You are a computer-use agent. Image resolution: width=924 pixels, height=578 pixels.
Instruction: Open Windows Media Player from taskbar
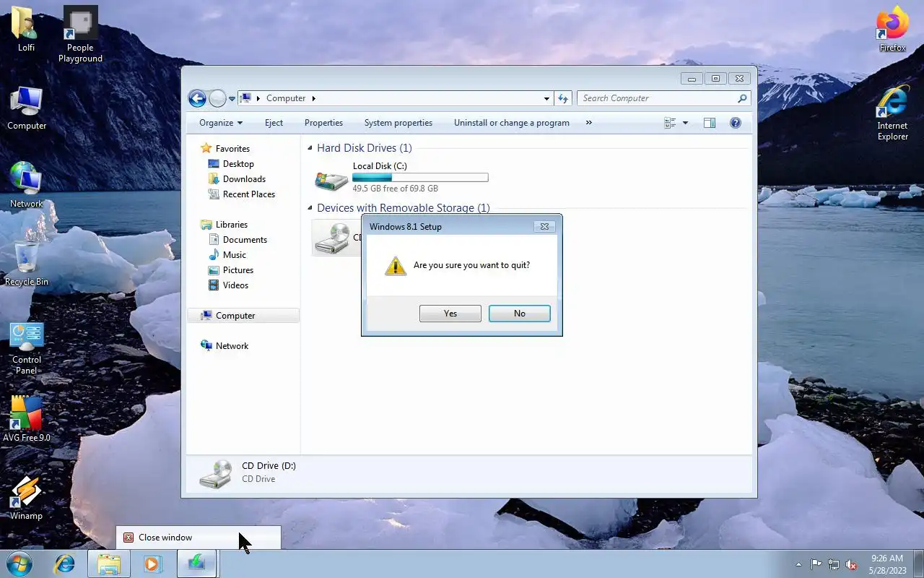click(x=152, y=564)
